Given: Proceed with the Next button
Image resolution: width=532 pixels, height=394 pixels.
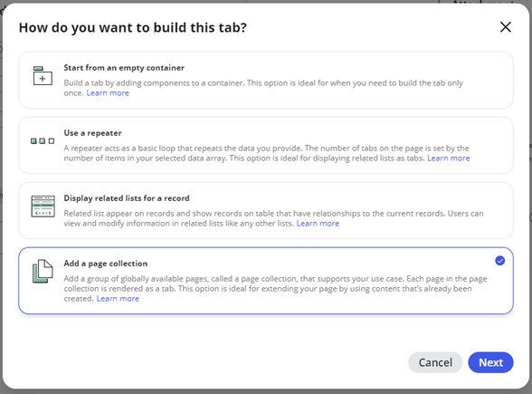Looking at the screenshot, I should (490, 362).
